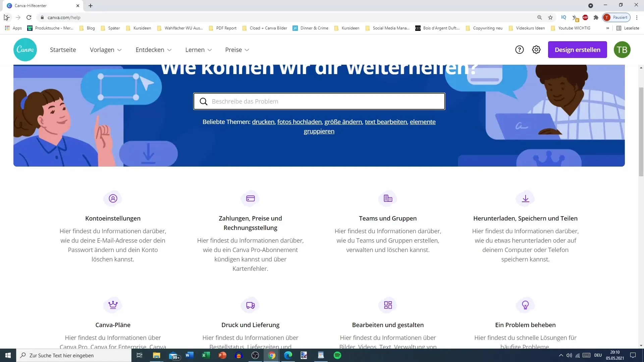Open Chrome zoom magnifier icon
Screen dimensions: 644x362
(x=540, y=17)
